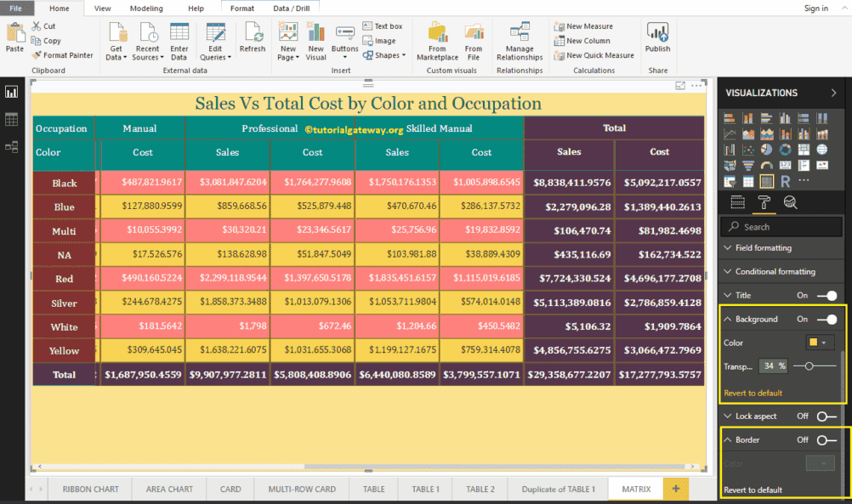Image resolution: width=852 pixels, height=504 pixels.
Task: Toggle the Lock aspect switch on
Action: tap(826, 416)
